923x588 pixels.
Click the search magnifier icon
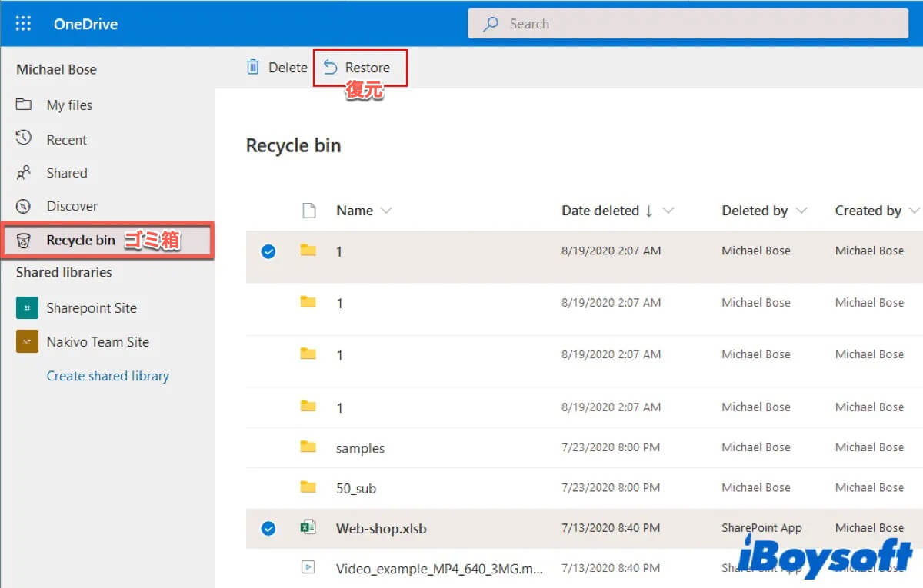point(490,24)
